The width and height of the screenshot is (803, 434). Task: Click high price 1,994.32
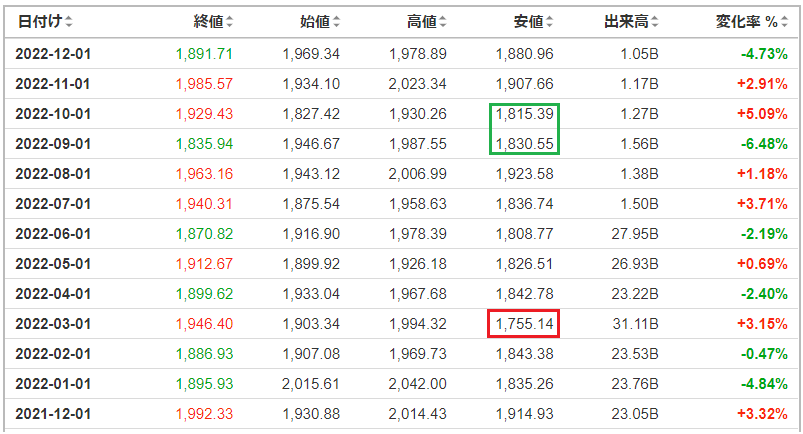tap(418, 324)
